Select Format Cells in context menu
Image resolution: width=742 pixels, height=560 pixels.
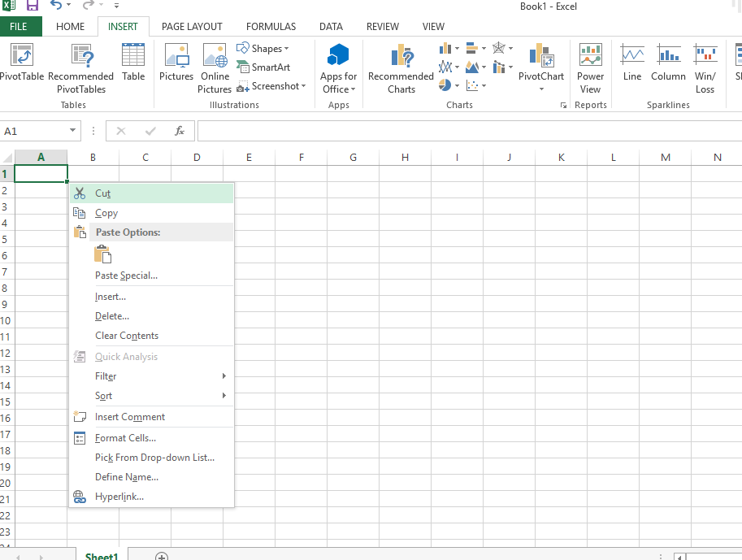[x=125, y=438]
